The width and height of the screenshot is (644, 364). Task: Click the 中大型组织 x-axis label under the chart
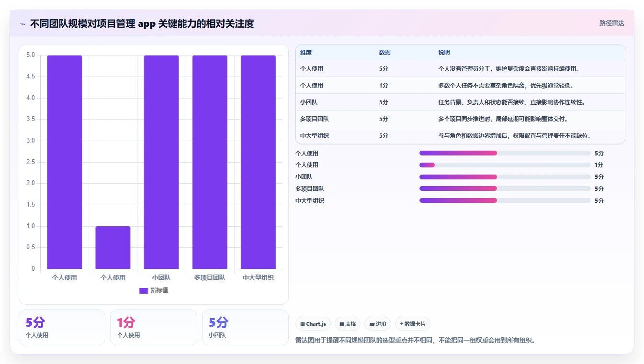[x=258, y=277]
